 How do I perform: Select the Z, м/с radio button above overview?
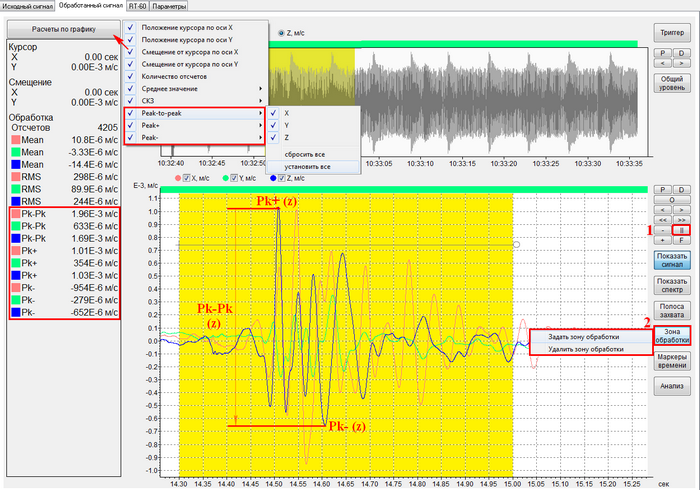[x=279, y=32]
